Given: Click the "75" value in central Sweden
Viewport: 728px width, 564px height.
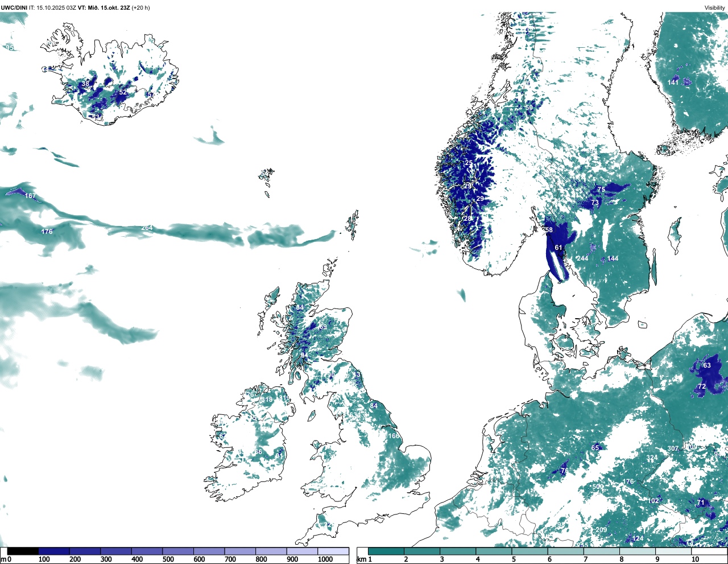Looking at the screenshot, I should click(x=601, y=190).
